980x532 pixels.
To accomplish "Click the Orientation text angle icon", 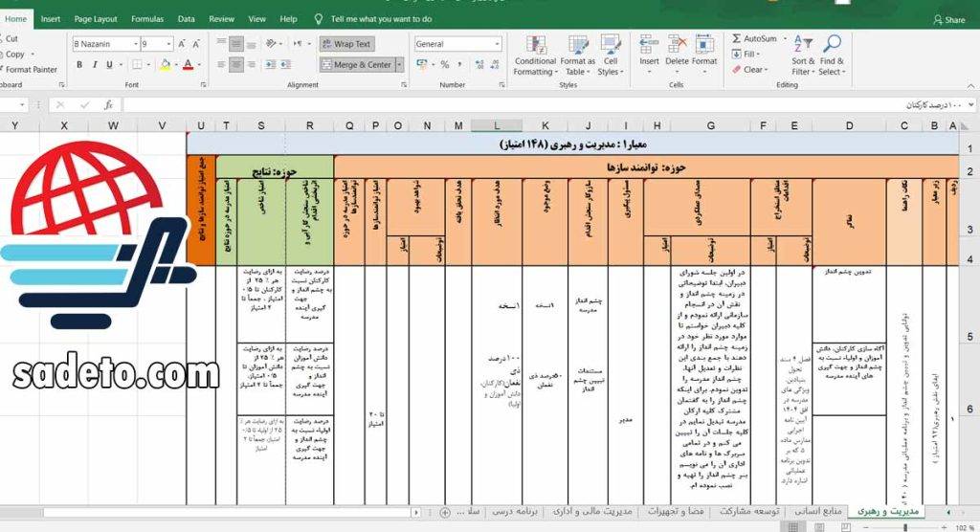I will 271,44.
